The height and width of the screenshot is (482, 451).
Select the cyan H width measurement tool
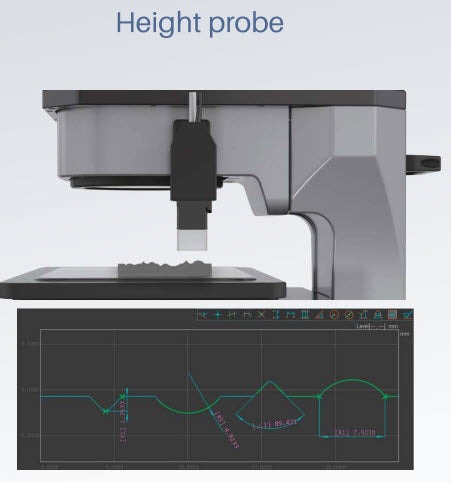[x=290, y=314]
